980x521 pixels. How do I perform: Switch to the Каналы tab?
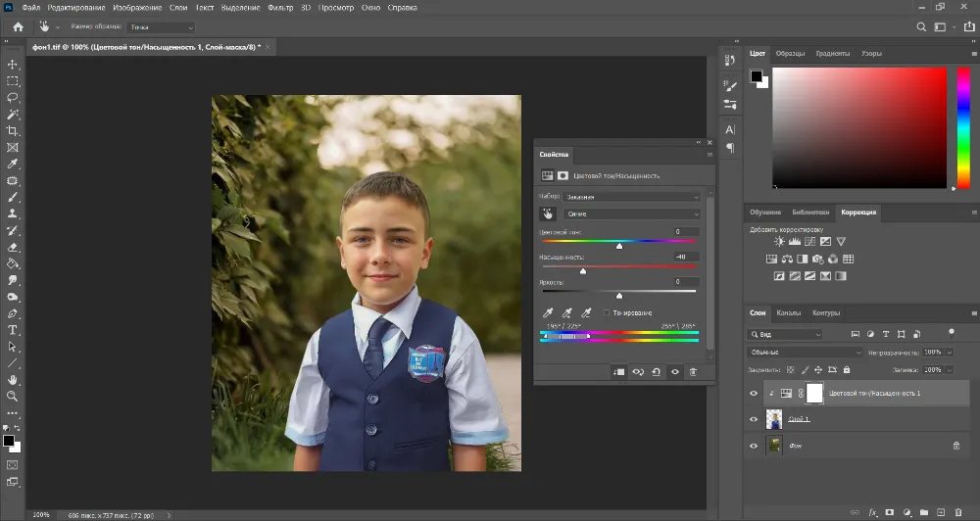pos(789,313)
